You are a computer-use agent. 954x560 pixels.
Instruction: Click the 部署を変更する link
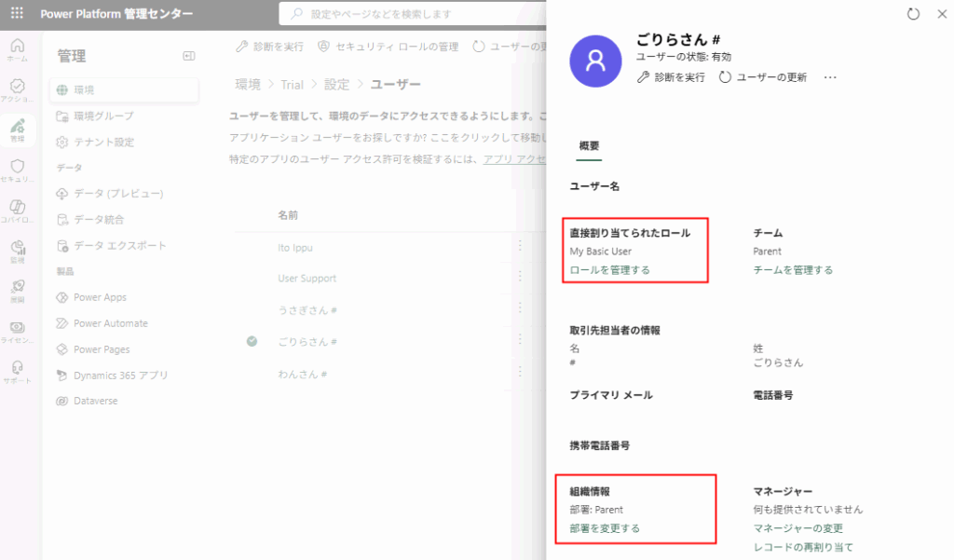(x=605, y=528)
